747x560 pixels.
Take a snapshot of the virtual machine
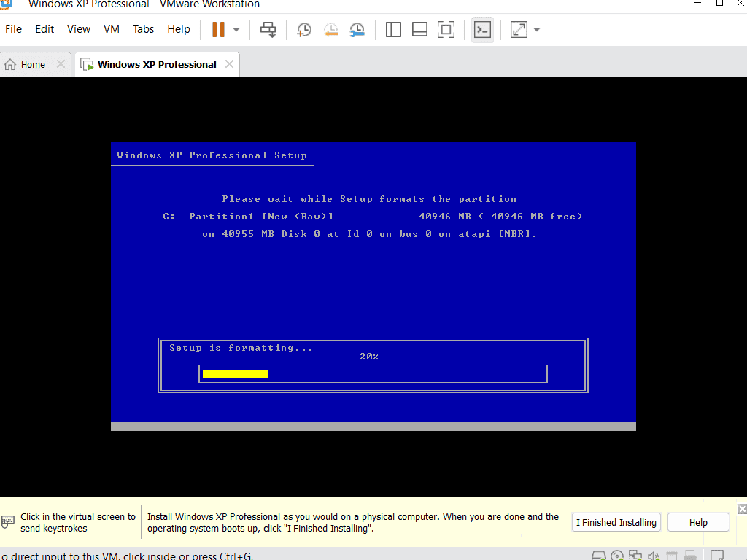pos(304,29)
